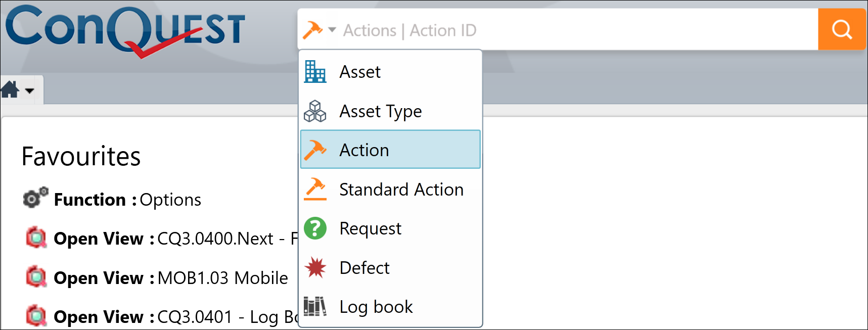Choose the highlighted Action menu item
The image size is (868, 330).
pos(390,150)
